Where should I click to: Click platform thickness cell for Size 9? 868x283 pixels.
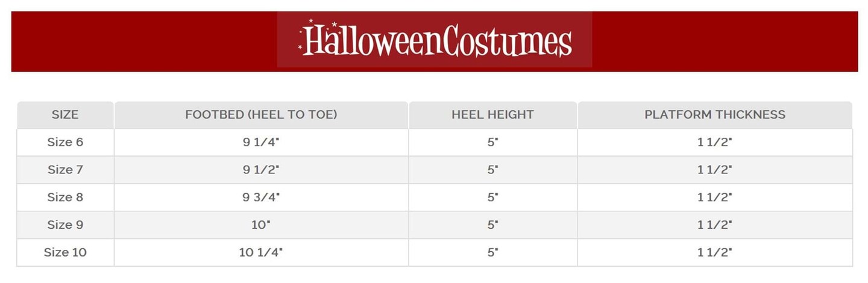coord(715,225)
